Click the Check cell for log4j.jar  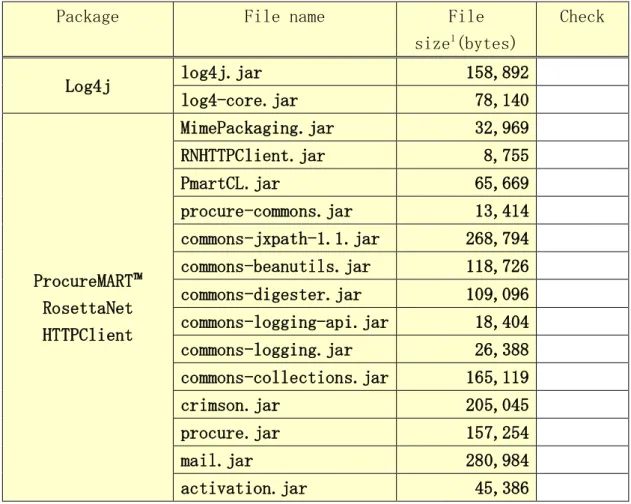[x=582, y=72]
